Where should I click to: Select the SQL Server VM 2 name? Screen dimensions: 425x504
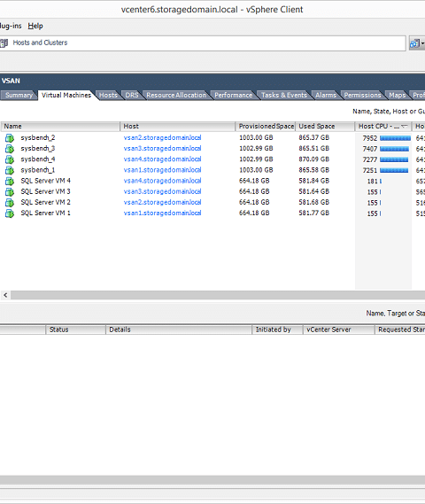coord(46,203)
